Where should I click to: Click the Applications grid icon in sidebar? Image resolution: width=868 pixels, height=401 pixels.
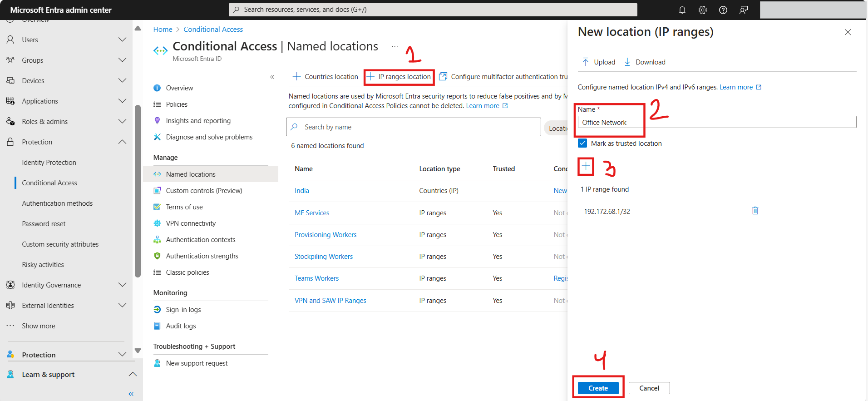[x=10, y=101]
